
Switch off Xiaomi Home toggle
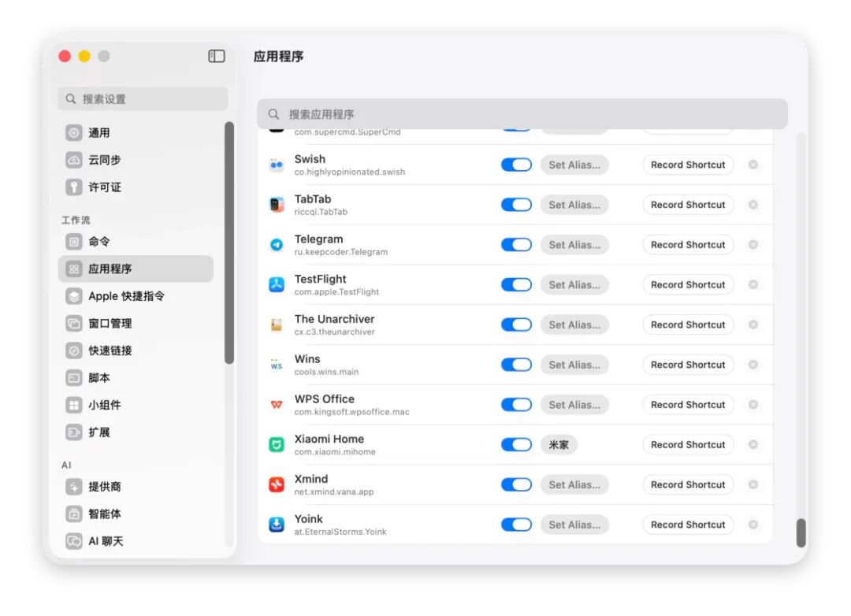[x=516, y=444]
